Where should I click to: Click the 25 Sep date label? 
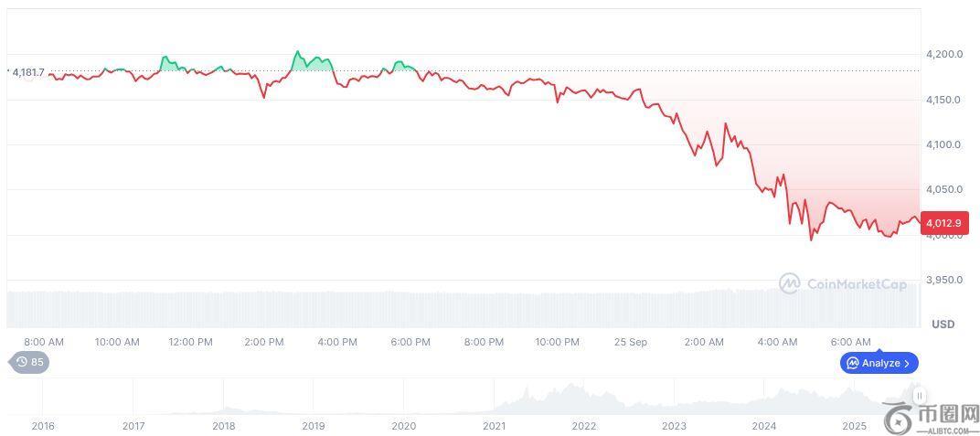coord(630,342)
